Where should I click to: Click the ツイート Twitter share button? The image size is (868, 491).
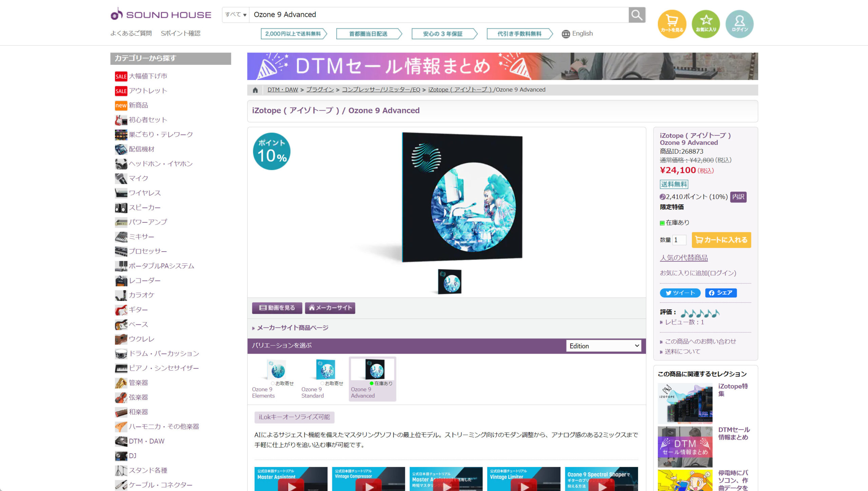[680, 293]
